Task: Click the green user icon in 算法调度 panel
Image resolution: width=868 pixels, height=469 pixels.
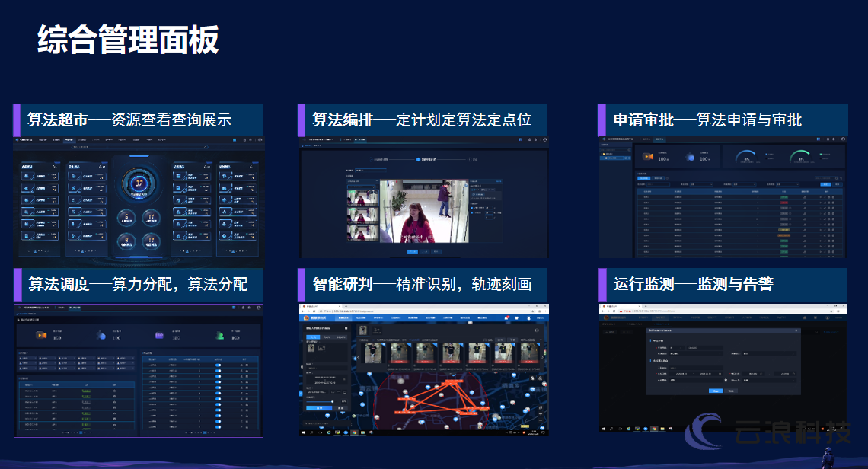Action: (x=220, y=336)
